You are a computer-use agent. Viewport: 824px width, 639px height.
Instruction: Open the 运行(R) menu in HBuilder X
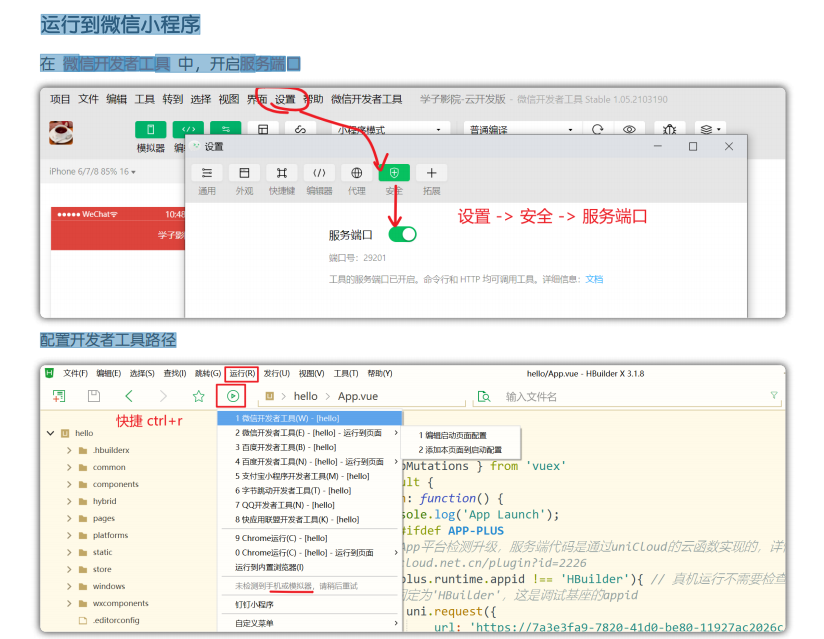tap(242, 374)
